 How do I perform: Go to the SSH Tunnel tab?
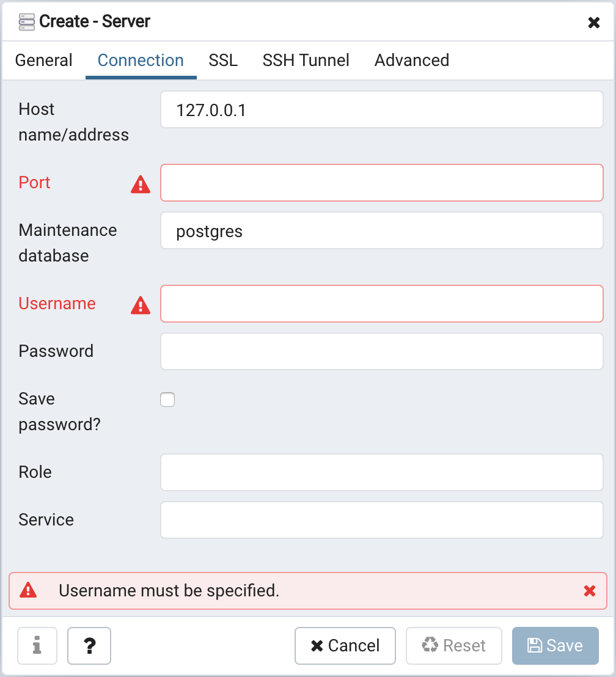[x=306, y=60]
